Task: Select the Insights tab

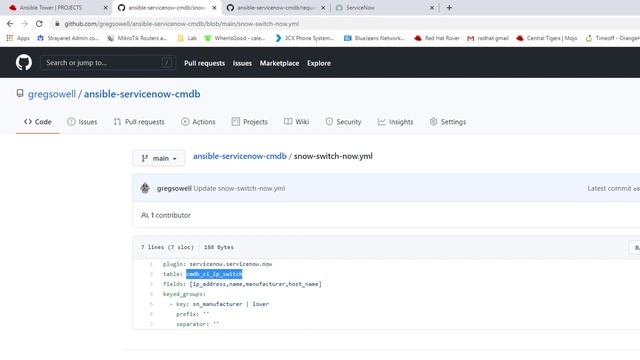Action: pyautogui.click(x=395, y=122)
